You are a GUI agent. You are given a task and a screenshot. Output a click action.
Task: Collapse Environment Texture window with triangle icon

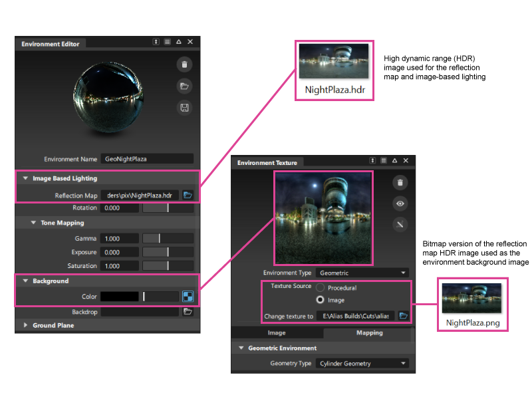pyautogui.click(x=394, y=160)
